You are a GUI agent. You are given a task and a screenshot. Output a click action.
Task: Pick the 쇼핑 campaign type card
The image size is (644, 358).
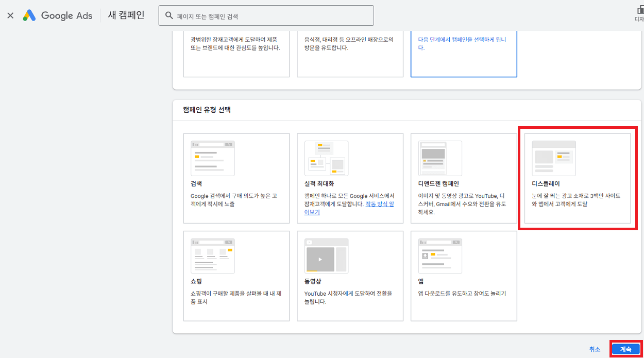pos(236,276)
